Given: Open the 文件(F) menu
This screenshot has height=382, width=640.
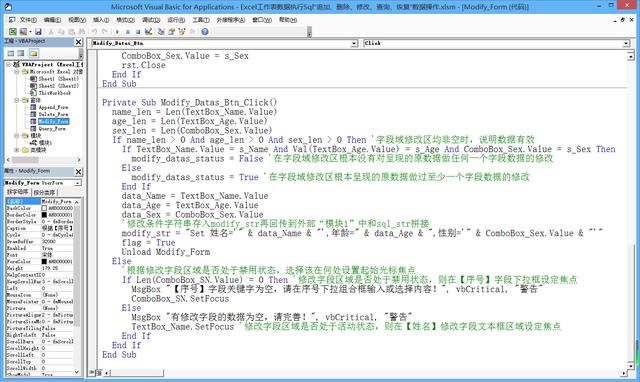Looking at the screenshot, I should point(28,20).
